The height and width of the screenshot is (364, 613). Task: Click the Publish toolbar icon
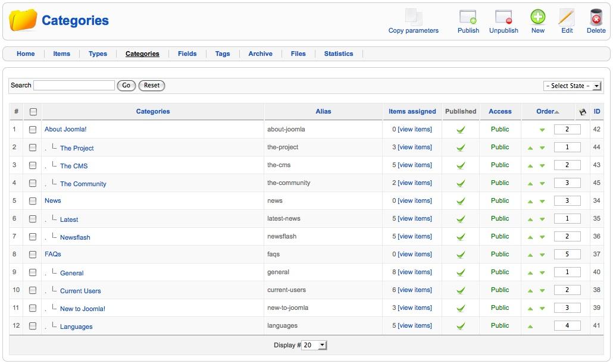click(468, 17)
